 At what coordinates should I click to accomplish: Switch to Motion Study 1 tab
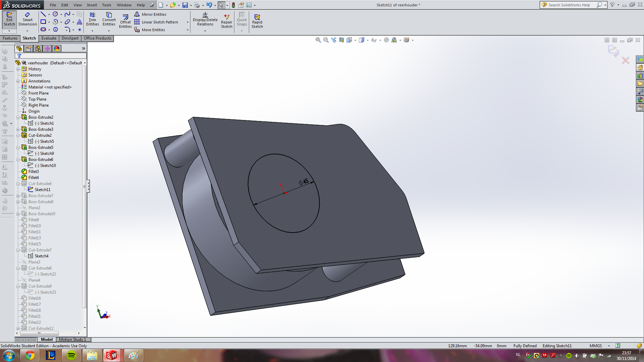point(72,340)
